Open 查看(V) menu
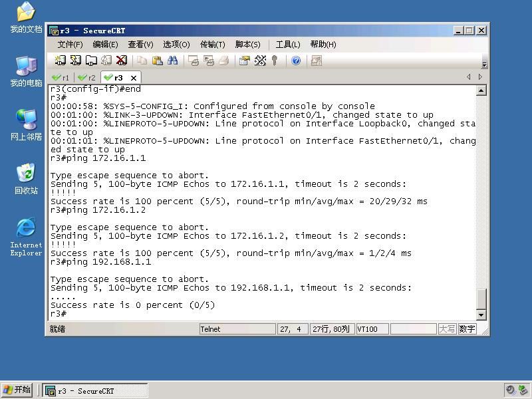Image resolution: width=532 pixels, height=399 pixels. point(140,45)
